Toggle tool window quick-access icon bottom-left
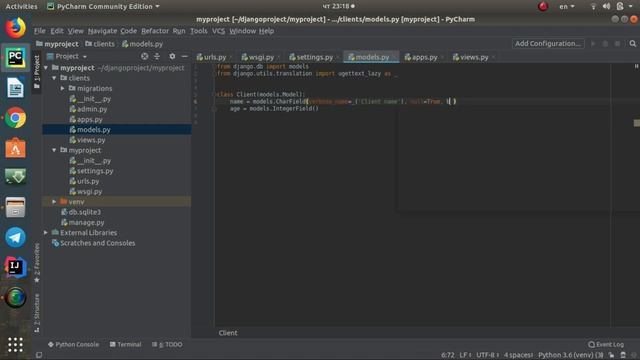The height and width of the screenshot is (360, 640). 39,355
